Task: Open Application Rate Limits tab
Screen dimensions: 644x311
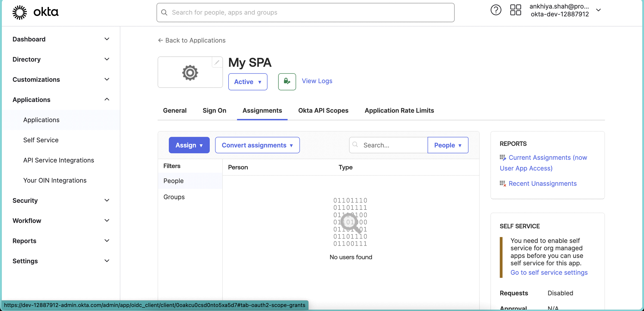Action: coord(399,111)
